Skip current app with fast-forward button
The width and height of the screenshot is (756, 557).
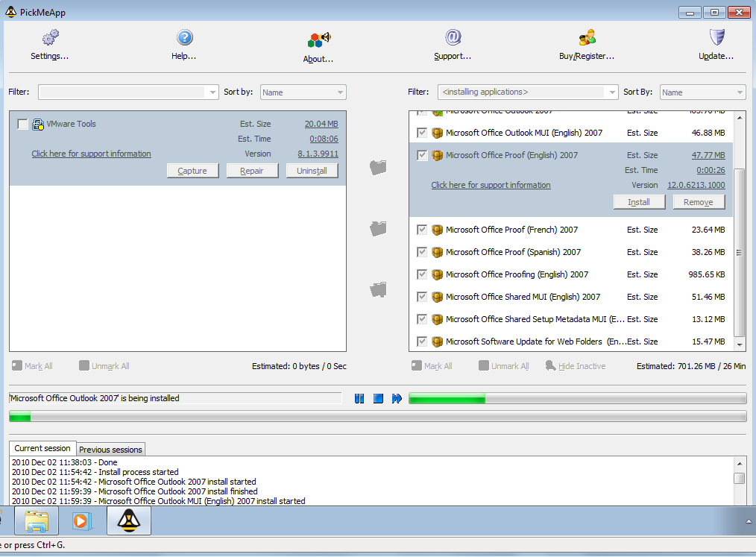(397, 398)
